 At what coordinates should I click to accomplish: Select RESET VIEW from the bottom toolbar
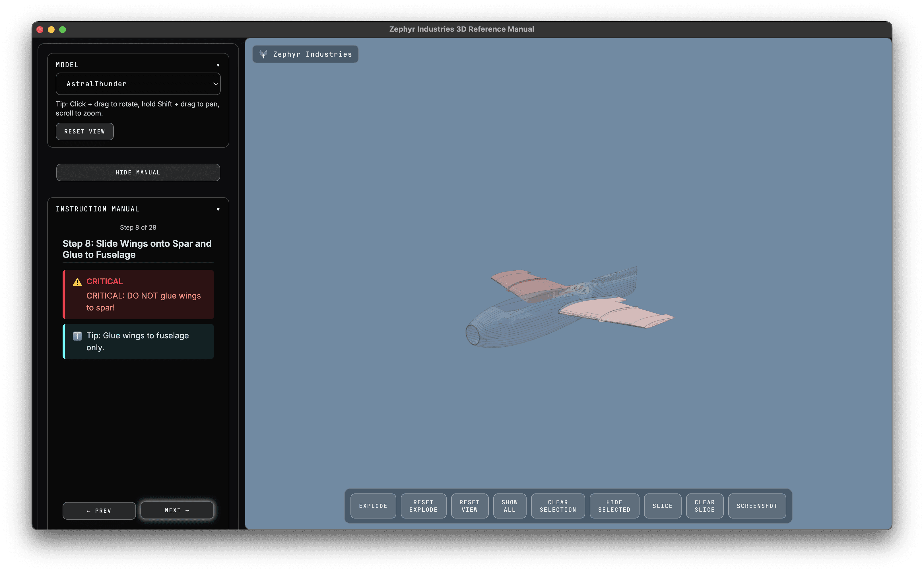470,506
